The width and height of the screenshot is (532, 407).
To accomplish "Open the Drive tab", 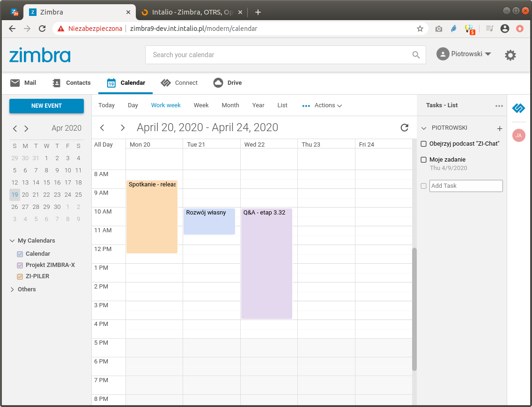I will pos(227,83).
